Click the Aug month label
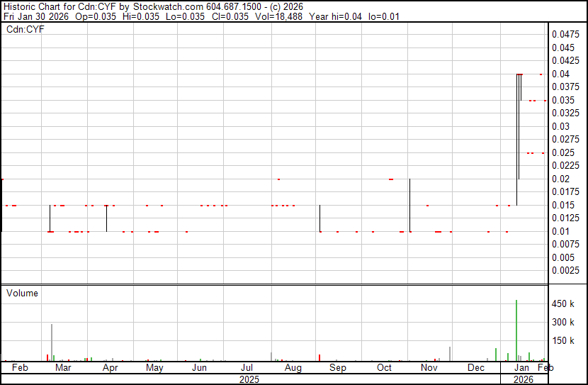This screenshot has height=385, width=588. [x=293, y=368]
